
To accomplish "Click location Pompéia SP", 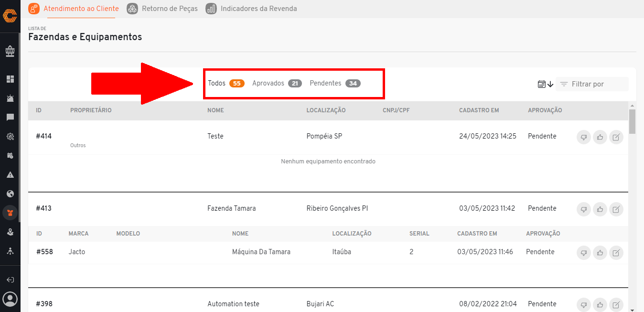I will pyautogui.click(x=324, y=136).
